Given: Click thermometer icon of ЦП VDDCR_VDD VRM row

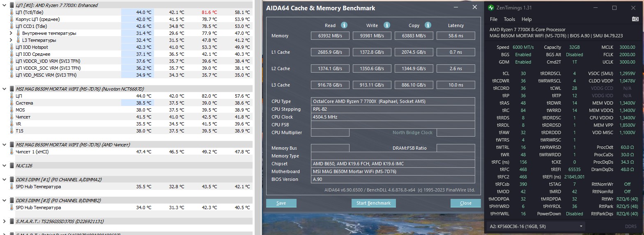Looking at the screenshot, I should point(12,61).
